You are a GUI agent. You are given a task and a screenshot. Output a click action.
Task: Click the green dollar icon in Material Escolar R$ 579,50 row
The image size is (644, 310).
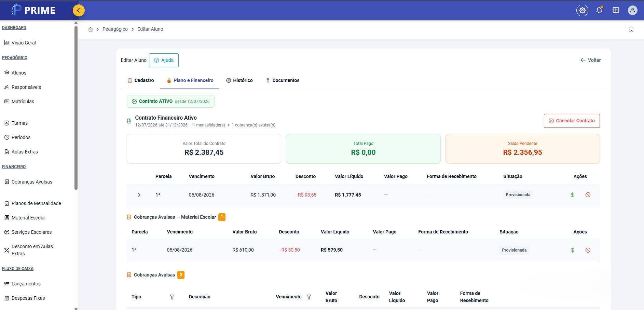(x=572, y=250)
